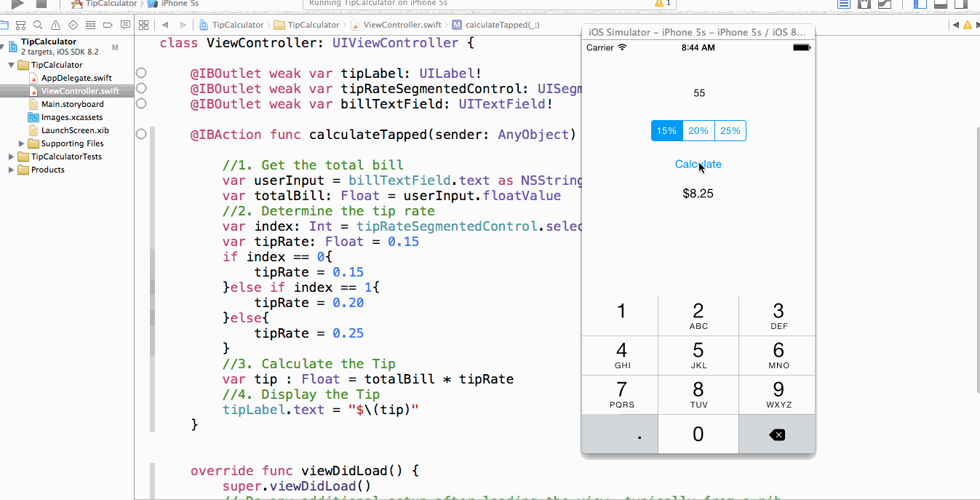This screenshot has height=500, width=980.
Task: Tap keypad key 1 in Simulator
Action: 621,316
